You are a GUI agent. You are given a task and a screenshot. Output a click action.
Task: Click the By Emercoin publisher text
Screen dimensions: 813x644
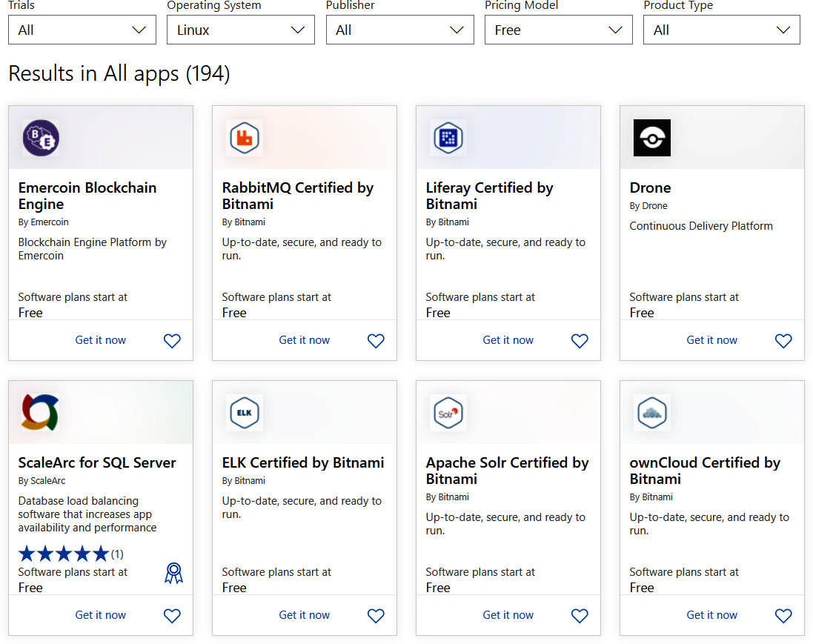pyautogui.click(x=44, y=222)
